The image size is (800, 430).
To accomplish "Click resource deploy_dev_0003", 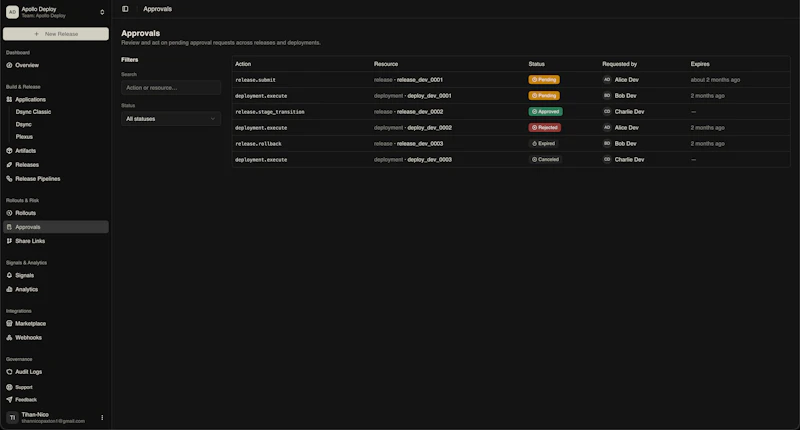I will (430, 160).
